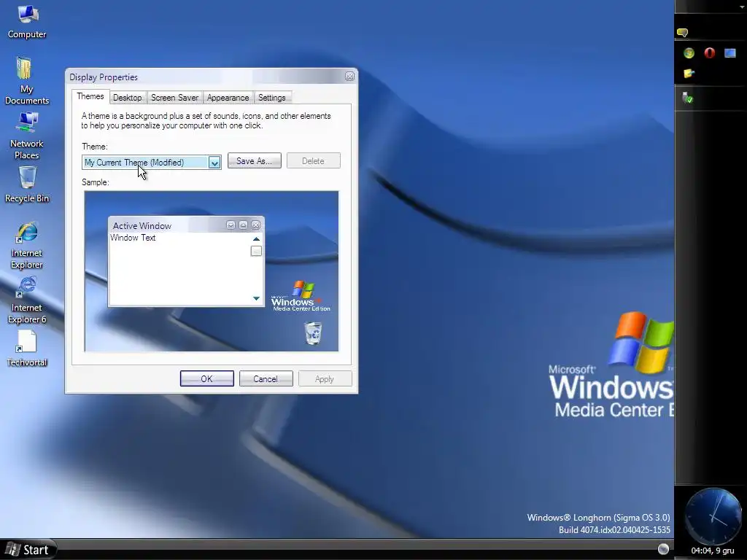The image size is (747, 560).
Task: Click the "Theme:" label
Action: point(95,147)
